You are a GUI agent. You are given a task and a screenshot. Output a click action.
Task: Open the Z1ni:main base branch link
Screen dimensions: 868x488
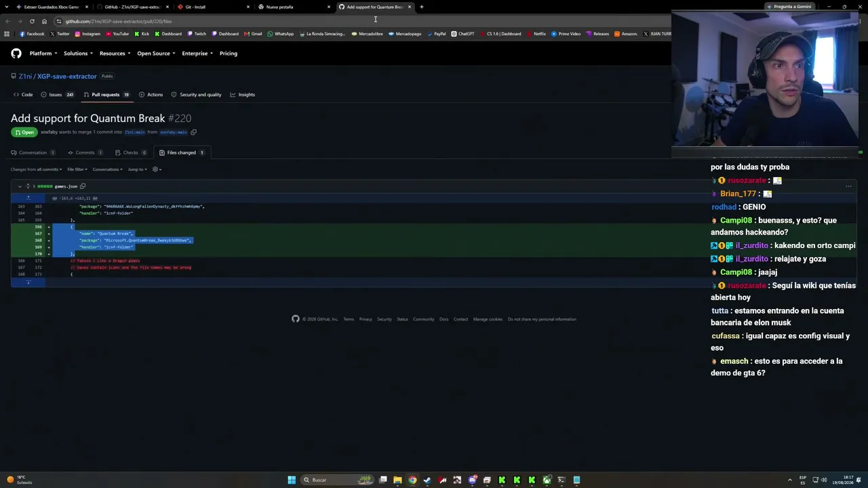point(135,132)
